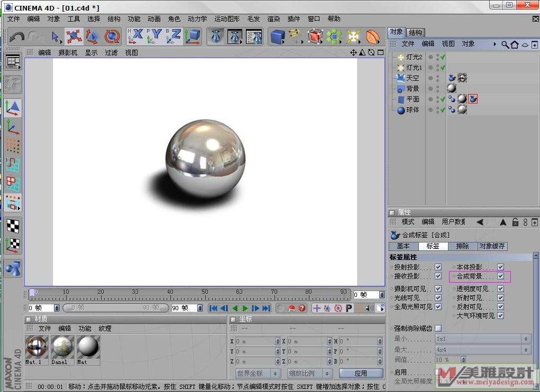Open the NURBS red cube icon
The width and height of the screenshot is (540, 392).
[x=315, y=37]
